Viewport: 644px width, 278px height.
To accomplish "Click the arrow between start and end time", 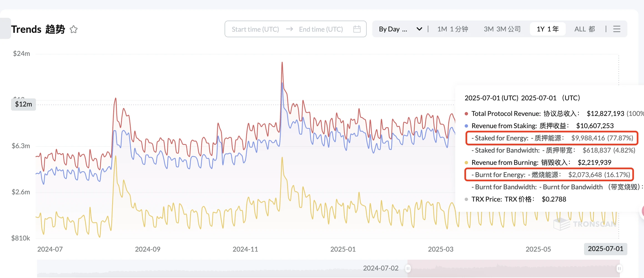I will pyautogui.click(x=290, y=29).
